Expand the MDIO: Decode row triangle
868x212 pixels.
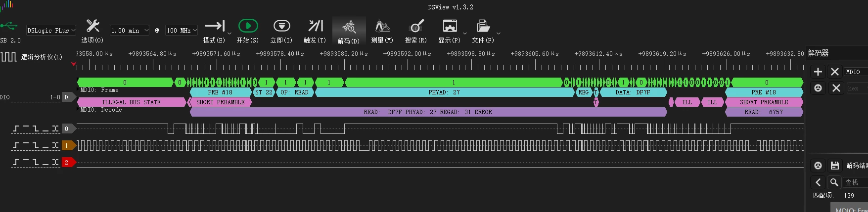tap(79, 110)
